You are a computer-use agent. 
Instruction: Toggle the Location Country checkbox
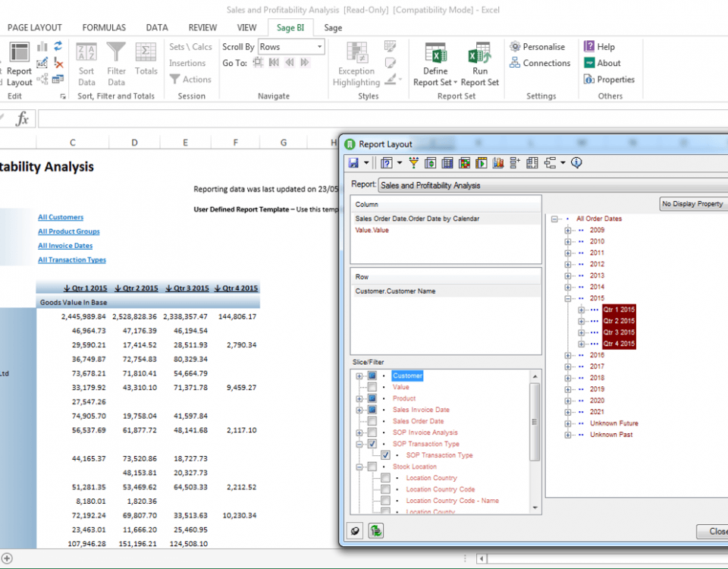pos(385,478)
